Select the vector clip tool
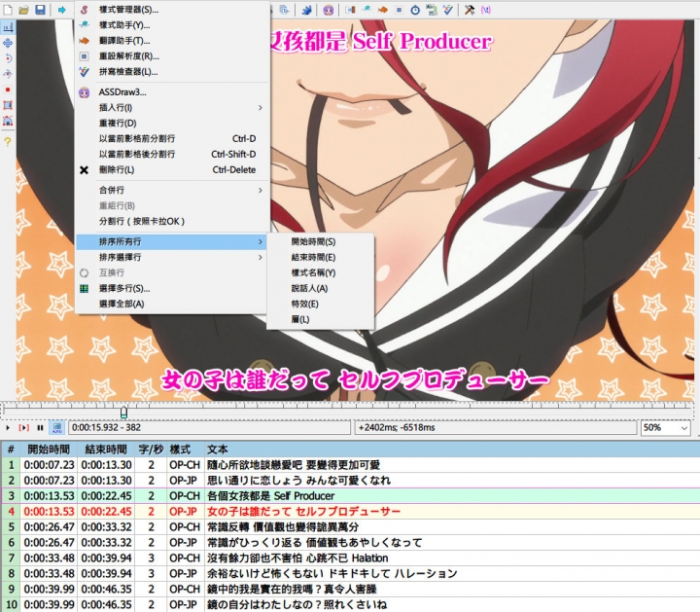The width and height of the screenshot is (700, 612). point(8,121)
